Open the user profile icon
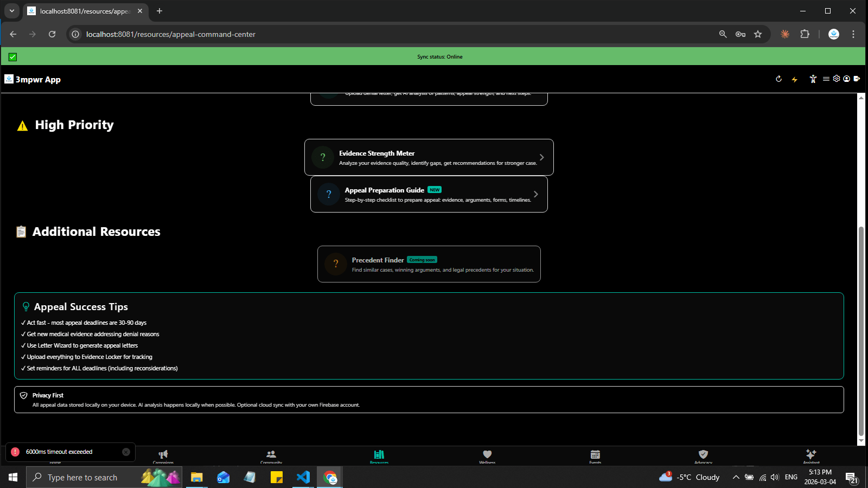868x488 pixels. click(846, 79)
